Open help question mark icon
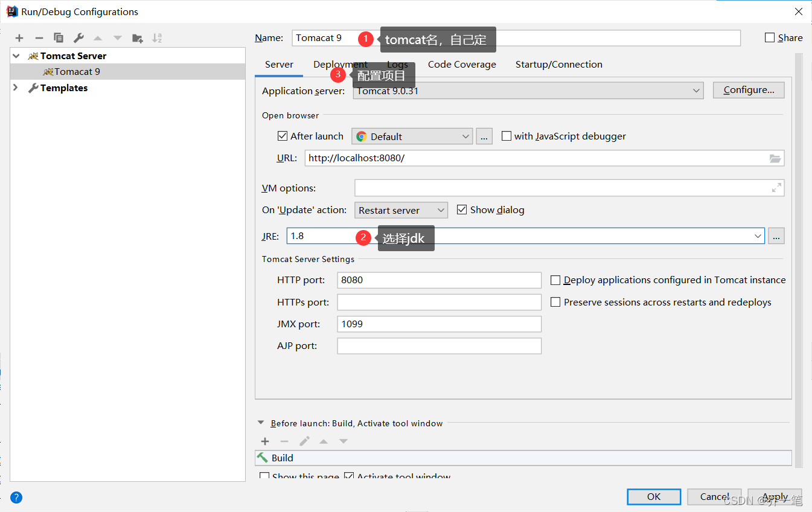Screen dimensions: 812x512 click(16, 498)
